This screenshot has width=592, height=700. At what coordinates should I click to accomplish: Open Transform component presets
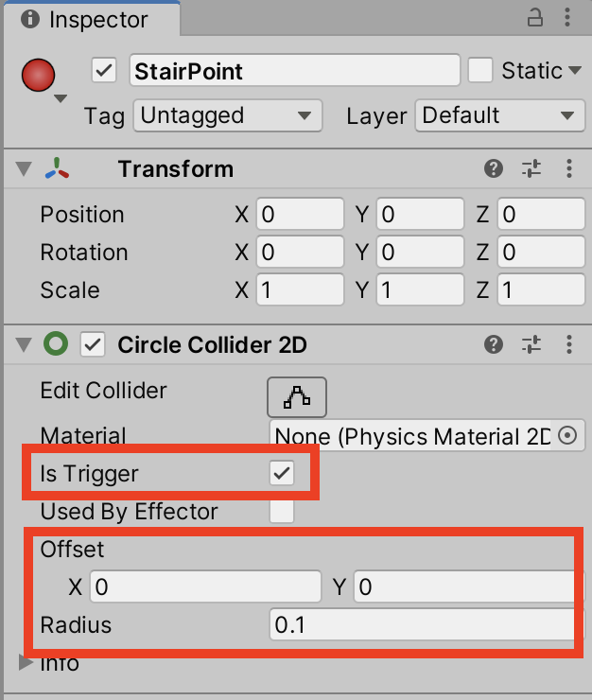pyautogui.click(x=531, y=169)
